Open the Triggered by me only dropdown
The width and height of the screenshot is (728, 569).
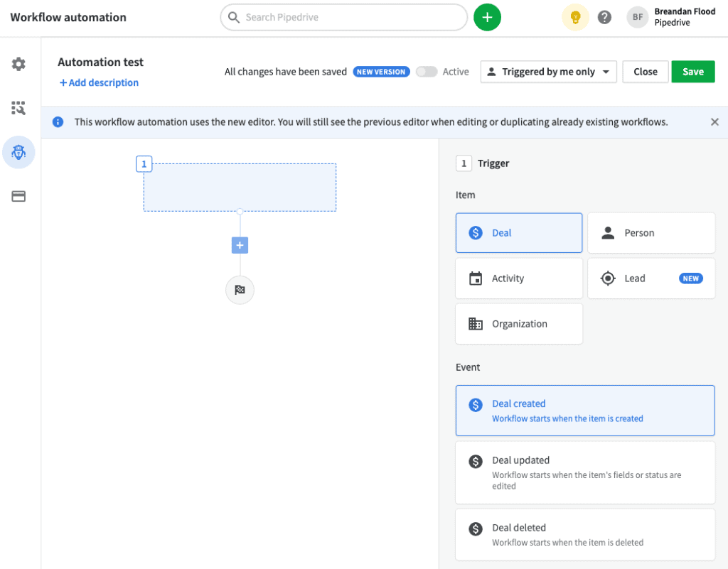[x=548, y=72]
